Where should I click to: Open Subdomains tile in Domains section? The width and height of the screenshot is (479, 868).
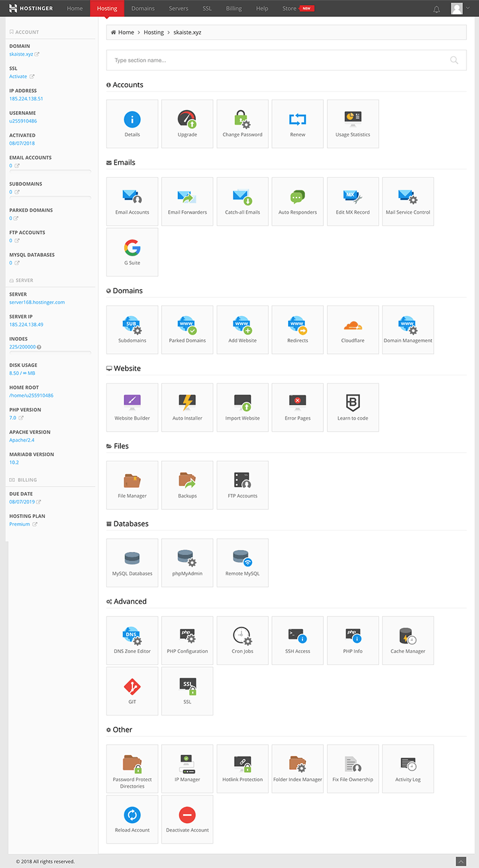point(132,330)
